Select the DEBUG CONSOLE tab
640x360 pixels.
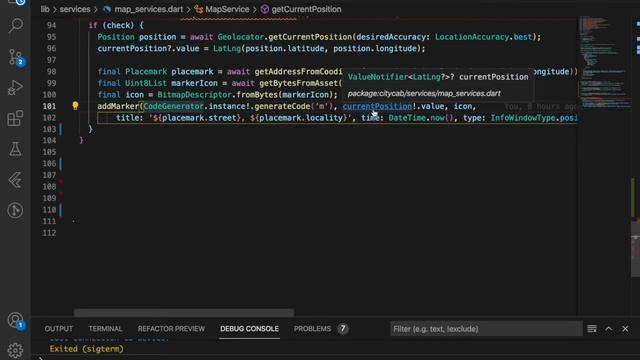coord(249,329)
